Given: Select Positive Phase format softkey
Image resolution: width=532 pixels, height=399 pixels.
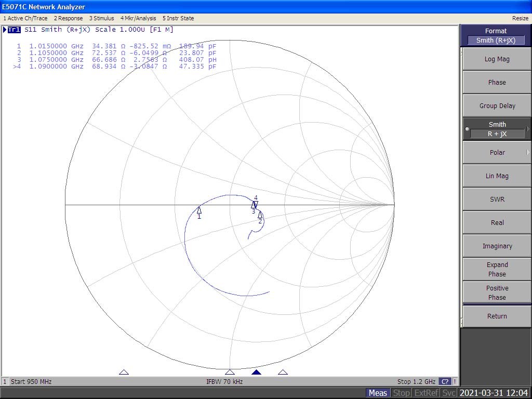Looking at the screenshot, I should point(497,293).
